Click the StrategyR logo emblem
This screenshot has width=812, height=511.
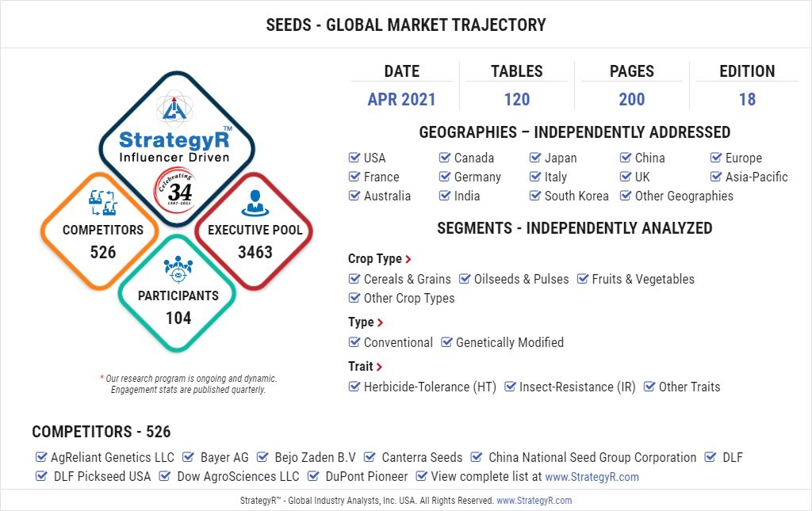point(174,107)
